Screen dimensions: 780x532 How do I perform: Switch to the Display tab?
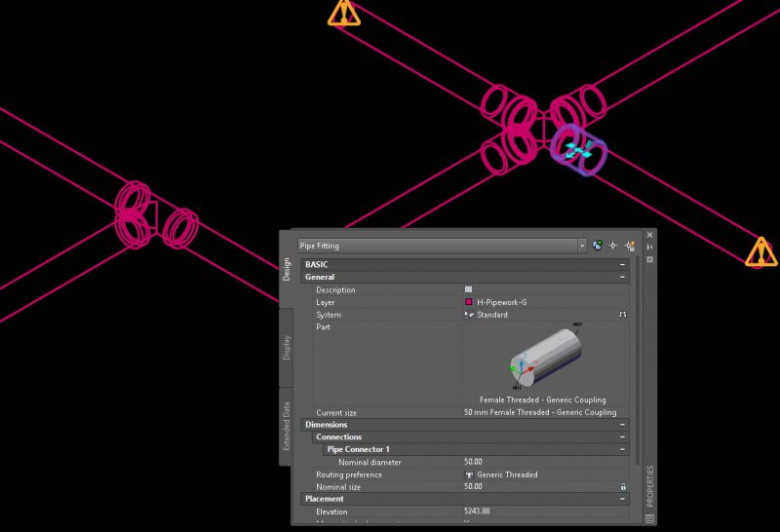pos(286,348)
